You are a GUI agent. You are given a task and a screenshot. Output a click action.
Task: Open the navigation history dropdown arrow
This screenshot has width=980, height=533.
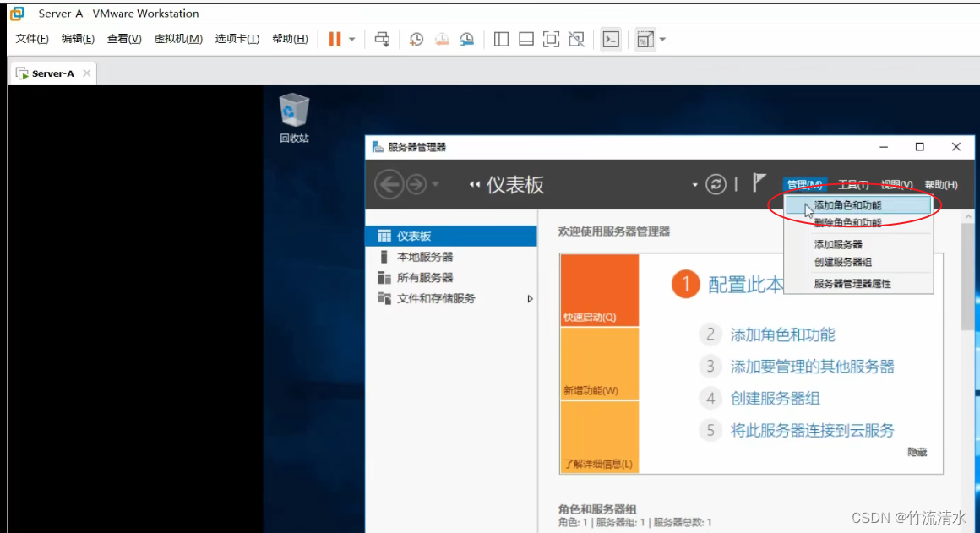pos(436,184)
